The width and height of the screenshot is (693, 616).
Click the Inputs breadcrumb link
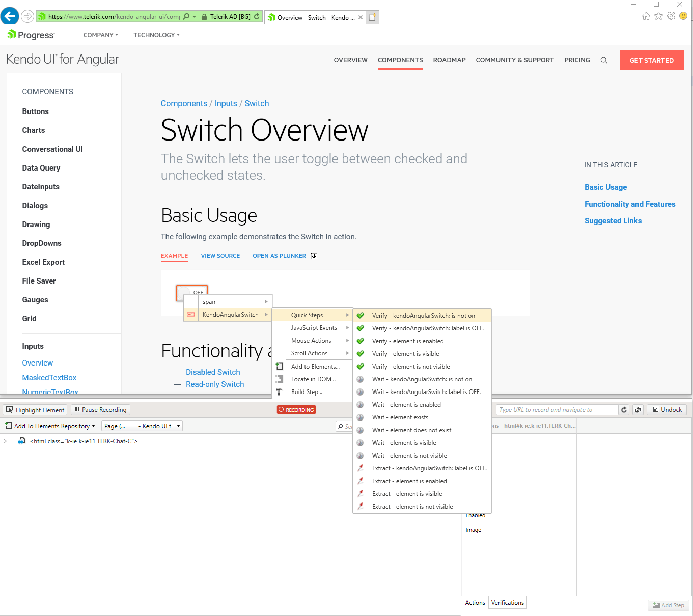tap(226, 104)
